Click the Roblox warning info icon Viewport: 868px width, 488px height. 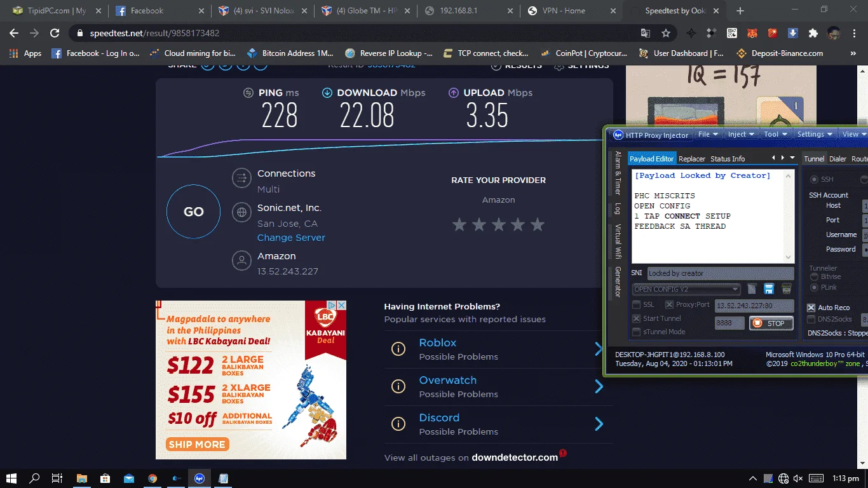point(398,349)
